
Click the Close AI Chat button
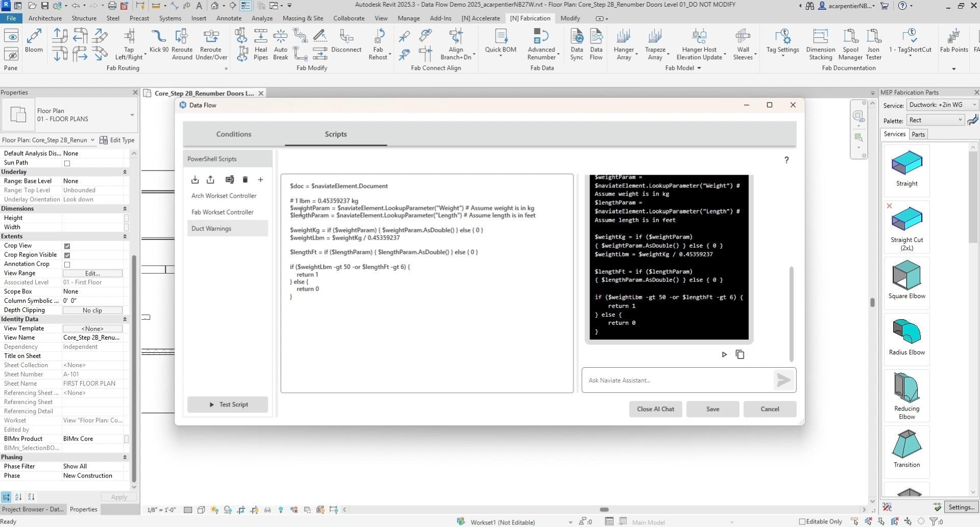pyautogui.click(x=655, y=409)
